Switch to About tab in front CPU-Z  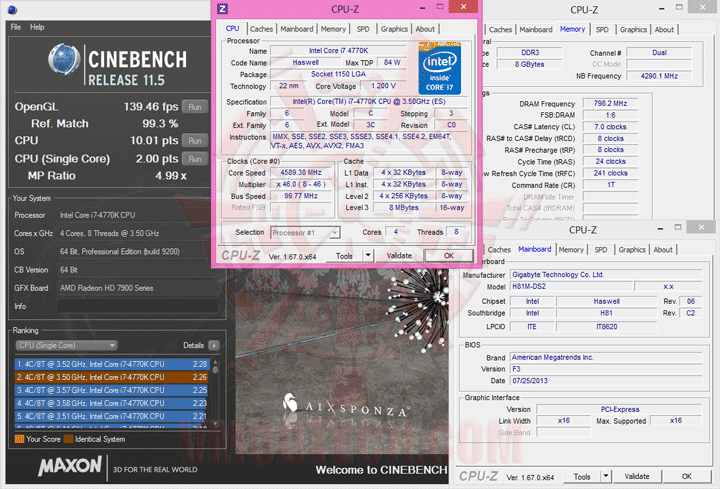pyautogui.click(x=425, y=29)
